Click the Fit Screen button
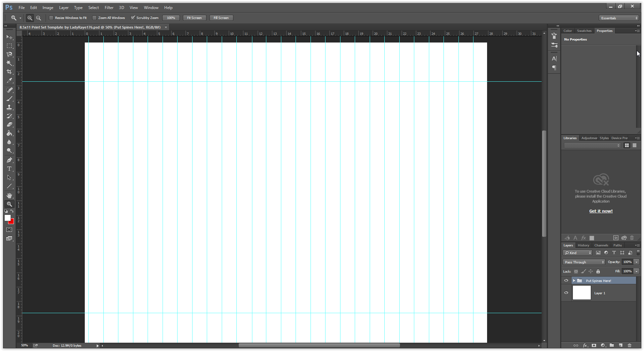644x351 pixels. click(x=194, y=18)
